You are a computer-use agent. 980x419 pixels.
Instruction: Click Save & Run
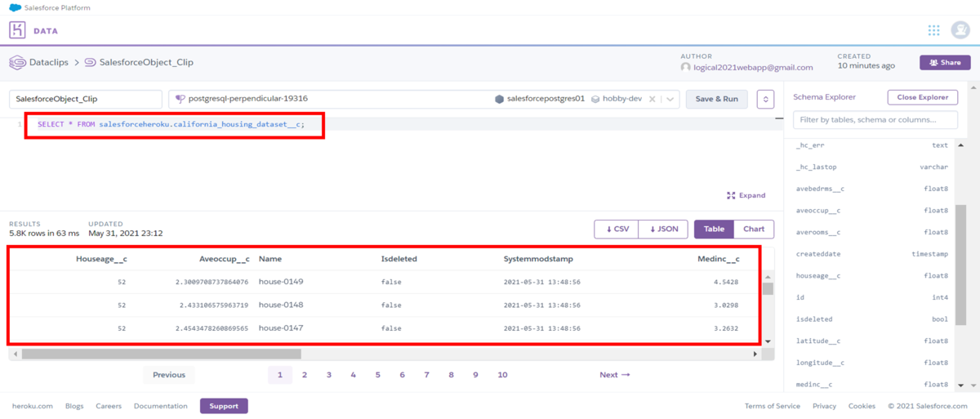tap(716, 99)
